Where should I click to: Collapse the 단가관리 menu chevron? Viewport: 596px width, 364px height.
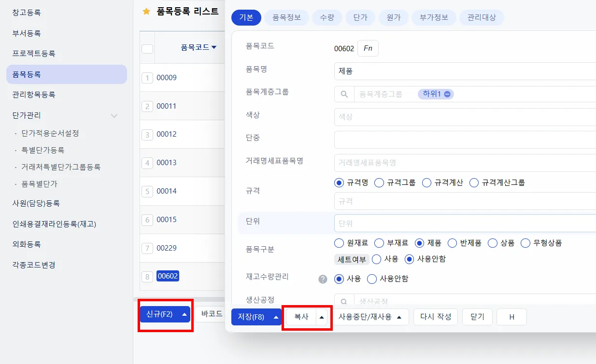(x=114, y=115)
